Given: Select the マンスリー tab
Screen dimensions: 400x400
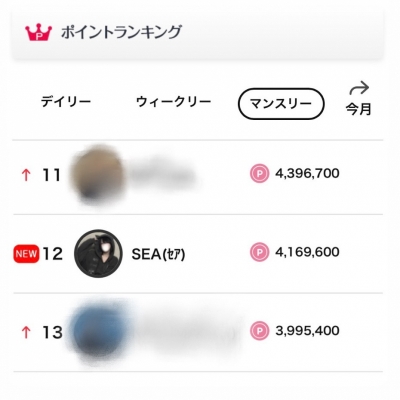Looking at the screenshot, I should 281,104.
